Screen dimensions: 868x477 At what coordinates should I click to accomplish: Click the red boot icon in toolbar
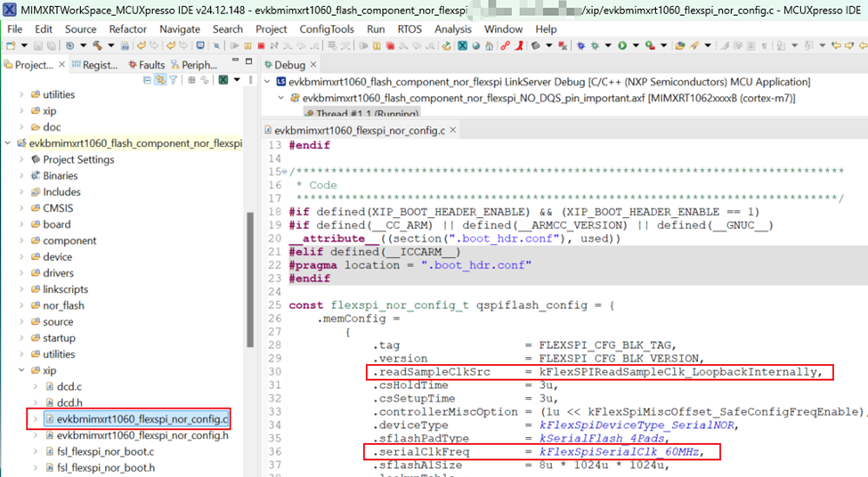pyautogui.click(x=519, y=46)
